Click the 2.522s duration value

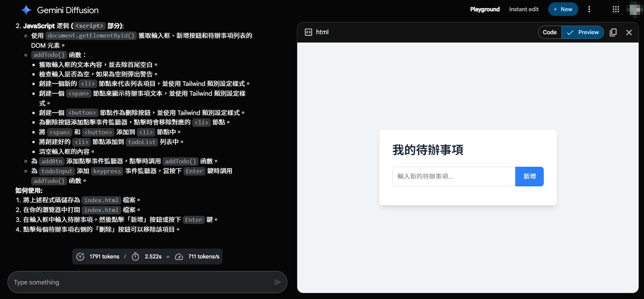153,257
